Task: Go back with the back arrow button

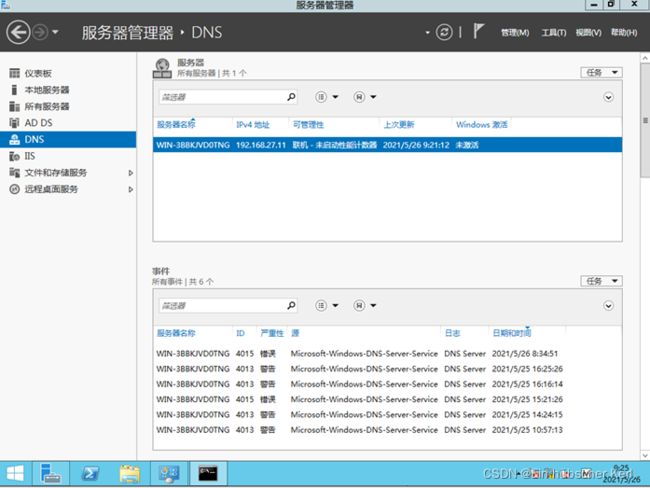Action: point(18,32)
